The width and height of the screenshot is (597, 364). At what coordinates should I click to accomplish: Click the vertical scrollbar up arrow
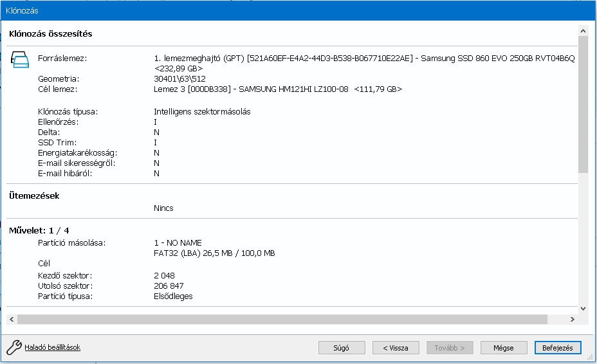click(583, 30)
